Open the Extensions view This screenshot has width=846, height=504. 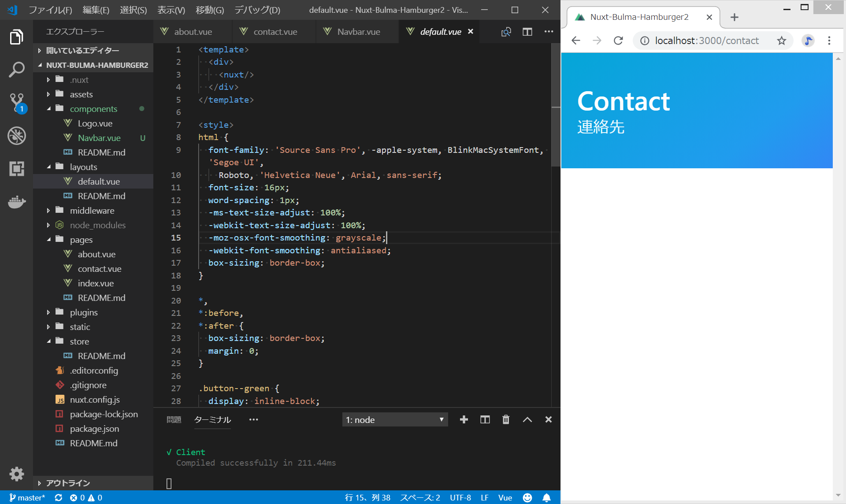[16, 169]
